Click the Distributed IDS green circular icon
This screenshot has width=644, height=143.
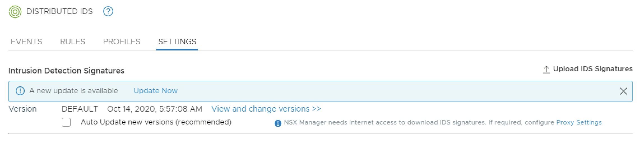click(15, 12)
